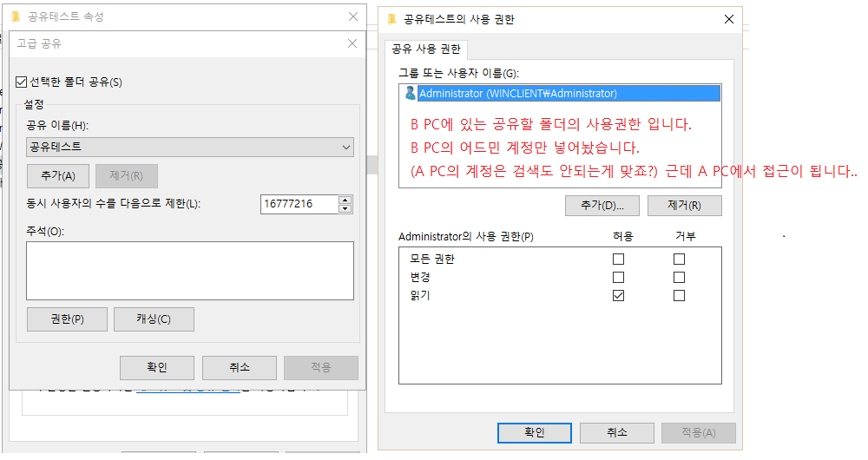
Task: Click the Administrator user icon in the list
Action: tap(411, 94)
